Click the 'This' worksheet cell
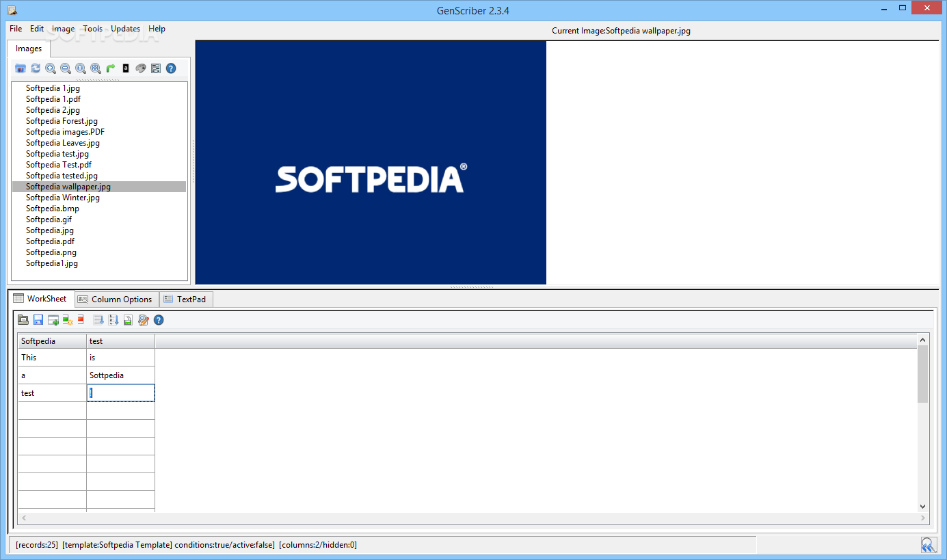 click(52, 358)
